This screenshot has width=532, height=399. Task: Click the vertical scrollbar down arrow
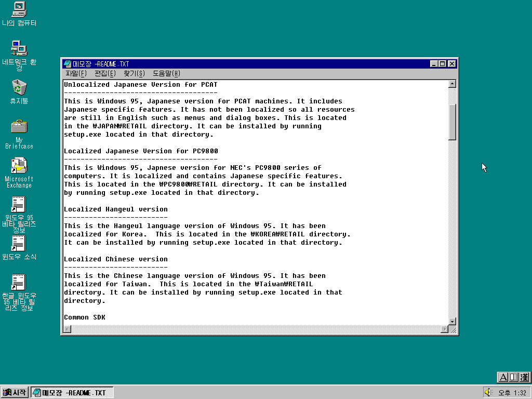[452, 321]
